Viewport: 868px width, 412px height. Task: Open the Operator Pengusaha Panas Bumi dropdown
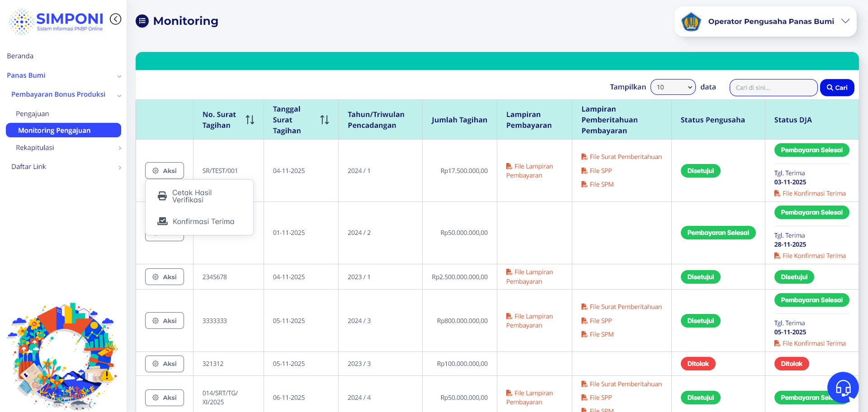pos(765,21)
